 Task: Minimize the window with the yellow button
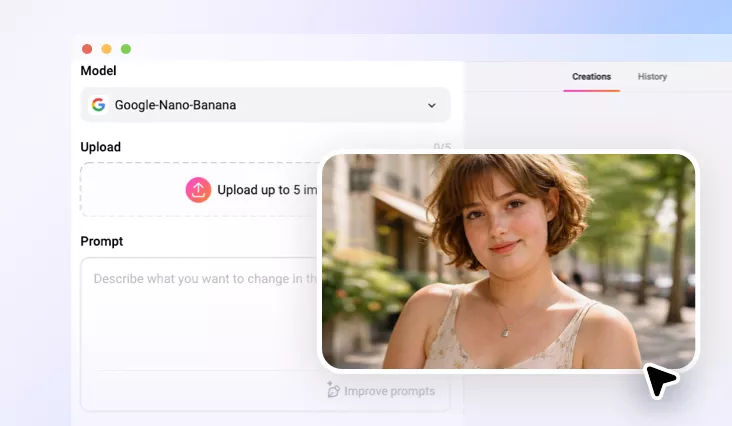click(x=106, y=49)
